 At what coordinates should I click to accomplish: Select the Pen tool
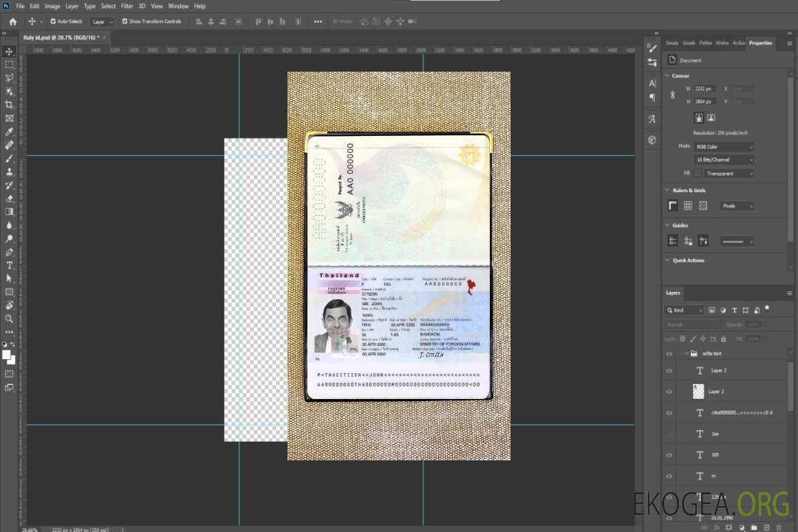pyautogui.click(x=9, y=252)
